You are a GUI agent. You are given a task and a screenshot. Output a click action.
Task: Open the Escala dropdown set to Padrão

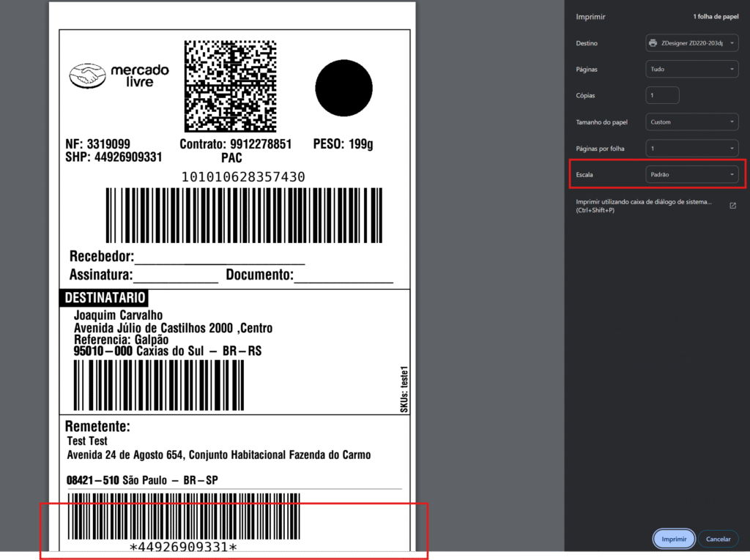[691, 175]
